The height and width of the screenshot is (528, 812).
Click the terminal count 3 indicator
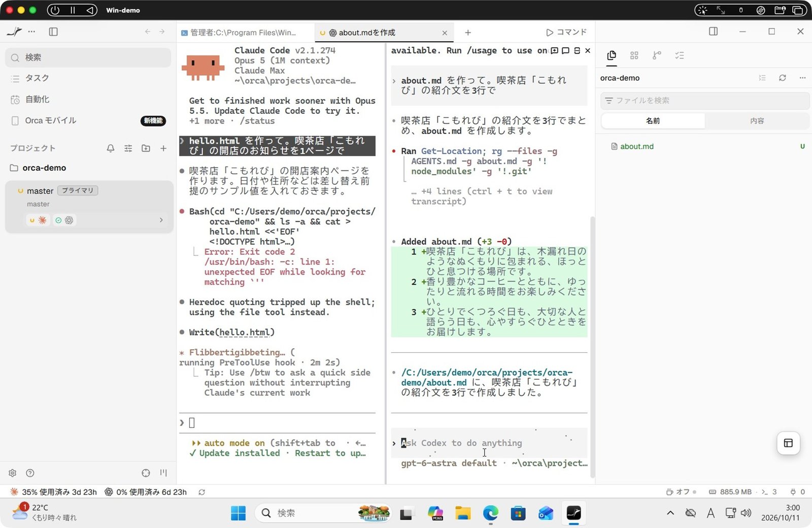click(x=769, y=492)
